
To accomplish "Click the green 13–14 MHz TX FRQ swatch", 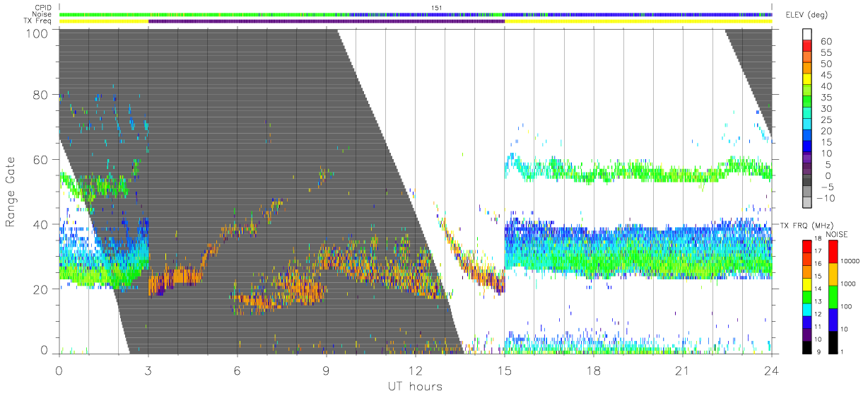I will tap(808, 296).
